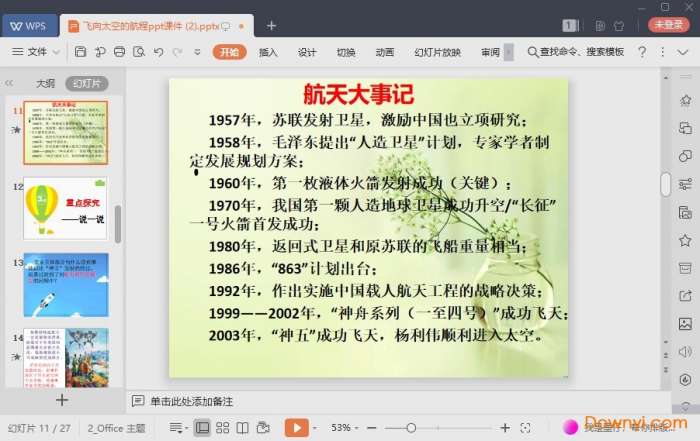The image size is (700, 441).
Task: Open the image picture icon in right sidebar
Action: pos(685,324)
